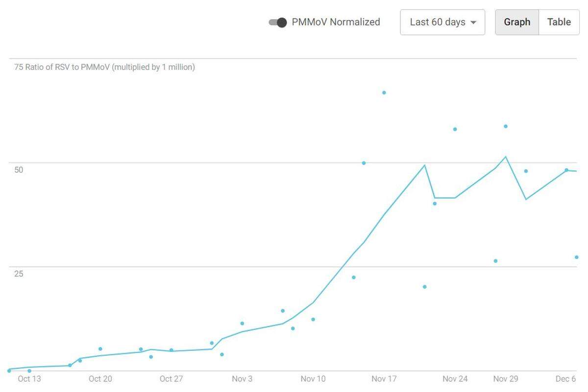This screenshot has height=392, width=588.
Task: Click the Nov 3 x-axis label
Action: pyautogui.click(x=242, y=379)
